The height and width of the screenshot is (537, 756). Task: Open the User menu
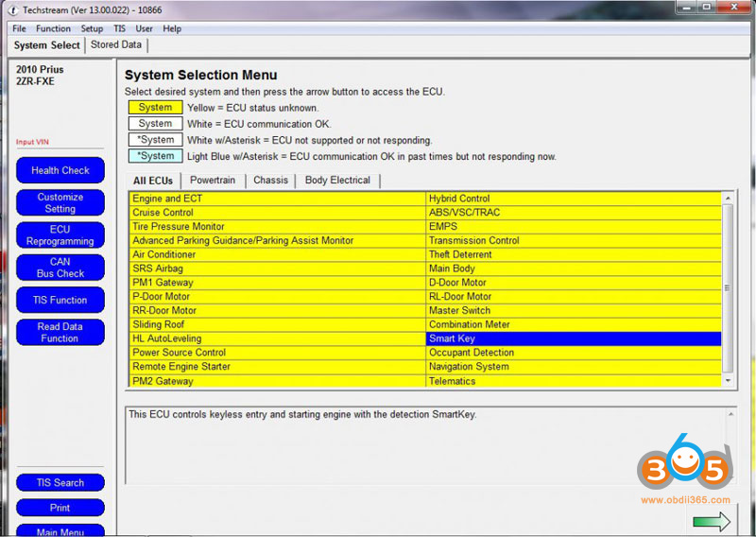click(144, 28)
